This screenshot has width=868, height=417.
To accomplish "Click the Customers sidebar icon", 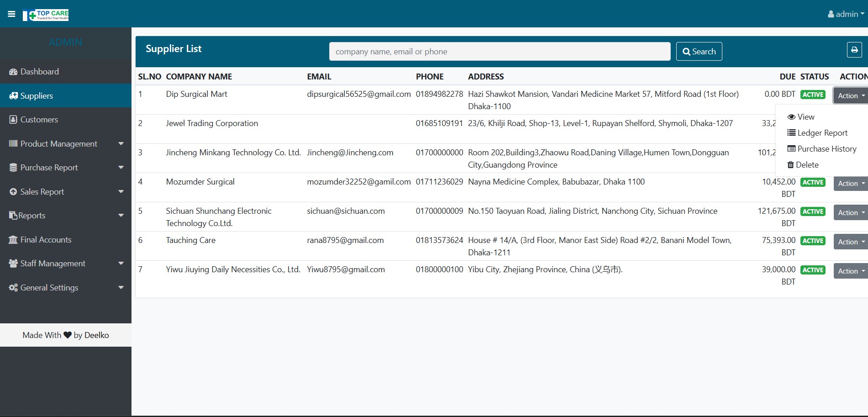I will [13, 120].
